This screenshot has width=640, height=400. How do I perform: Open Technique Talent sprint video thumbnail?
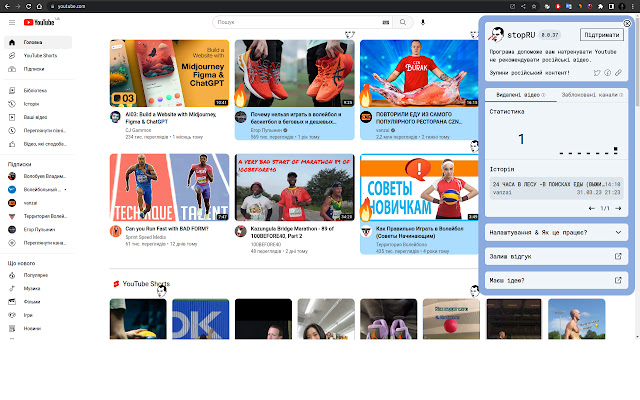click(x=169, y=187)
